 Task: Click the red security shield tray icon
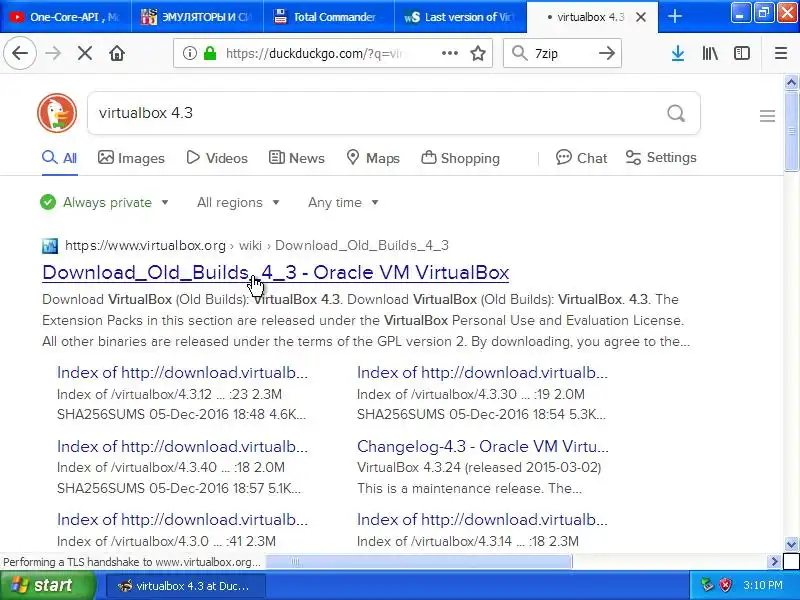pos(725,585)
